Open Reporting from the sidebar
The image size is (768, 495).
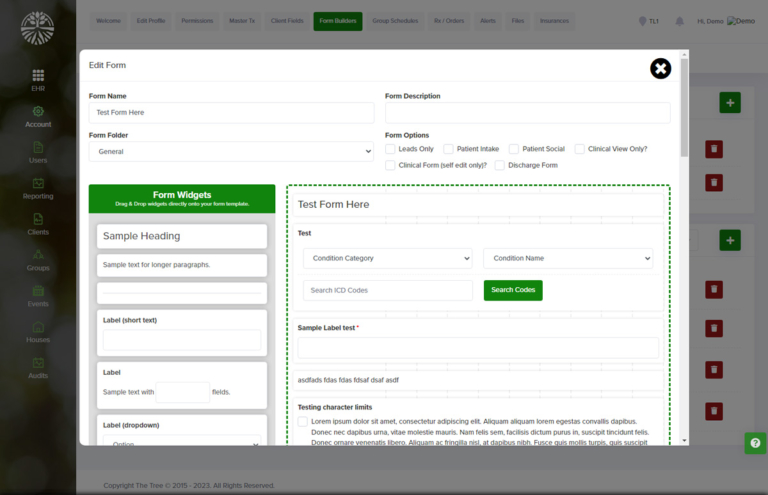(38, 184)
